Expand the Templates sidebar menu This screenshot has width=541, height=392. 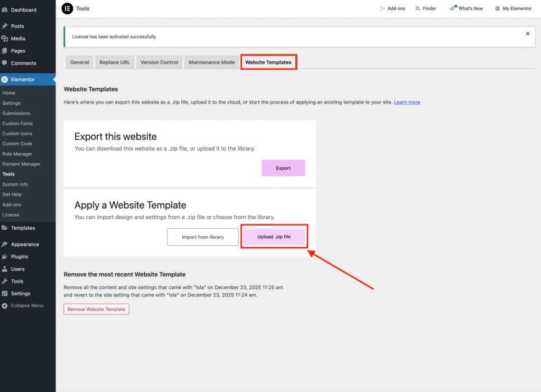pyautogui.click(x=23, y=228)
